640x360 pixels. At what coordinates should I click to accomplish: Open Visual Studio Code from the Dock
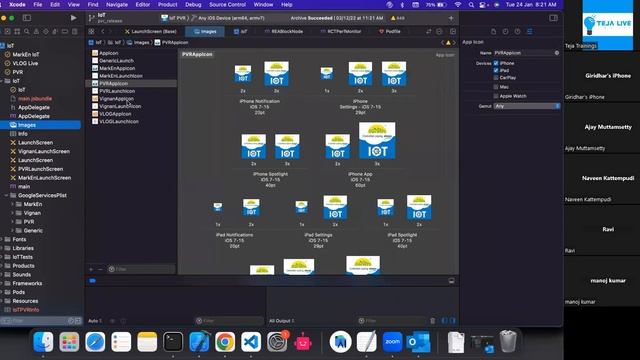(251, 342)
